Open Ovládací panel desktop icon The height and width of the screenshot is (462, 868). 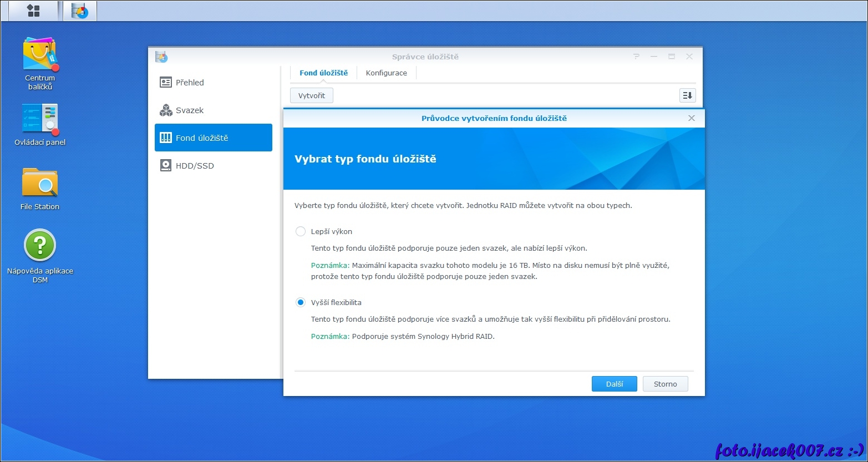pyautogui.click(x=40, y=119)
